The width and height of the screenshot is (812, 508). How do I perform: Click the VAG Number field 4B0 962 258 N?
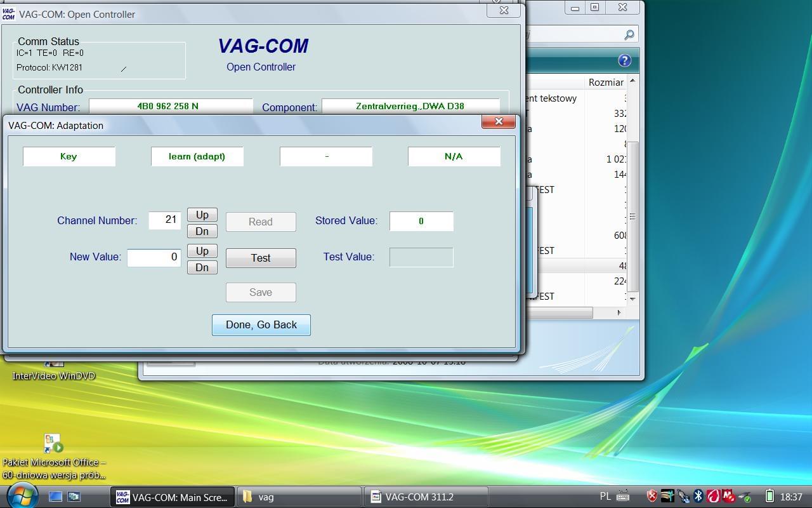(x=171, y=107)
